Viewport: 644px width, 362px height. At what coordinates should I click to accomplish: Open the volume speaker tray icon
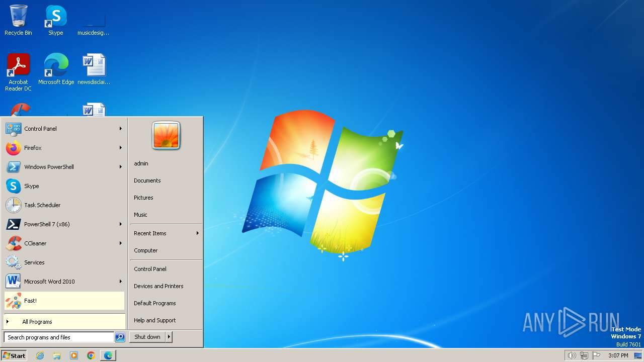572,355
